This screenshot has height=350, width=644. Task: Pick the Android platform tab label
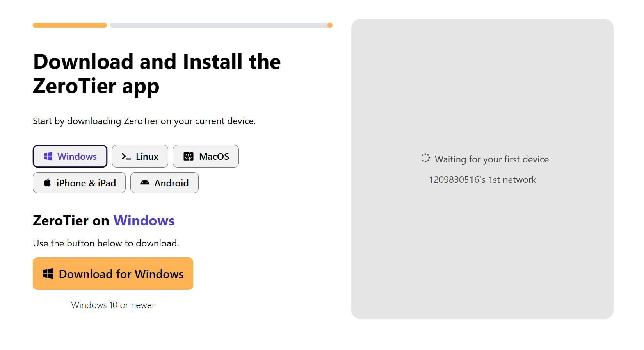tap(171, 183)
